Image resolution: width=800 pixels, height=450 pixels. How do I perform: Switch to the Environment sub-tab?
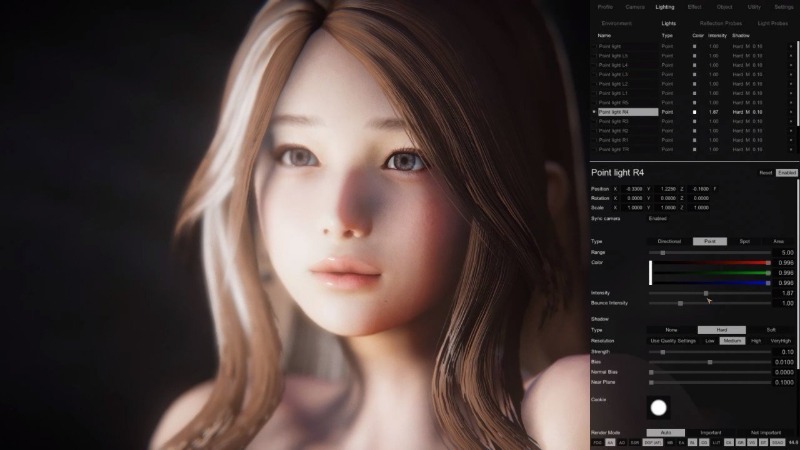(616, 23)
